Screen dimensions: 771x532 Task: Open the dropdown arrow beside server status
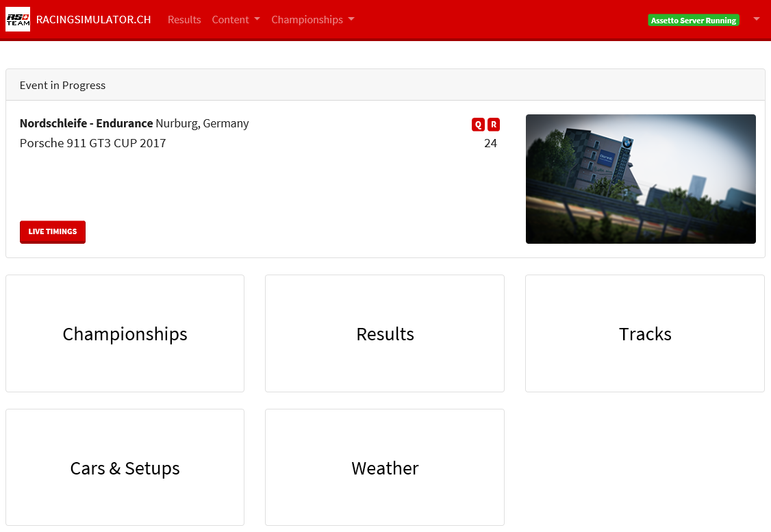pos(756,19)
